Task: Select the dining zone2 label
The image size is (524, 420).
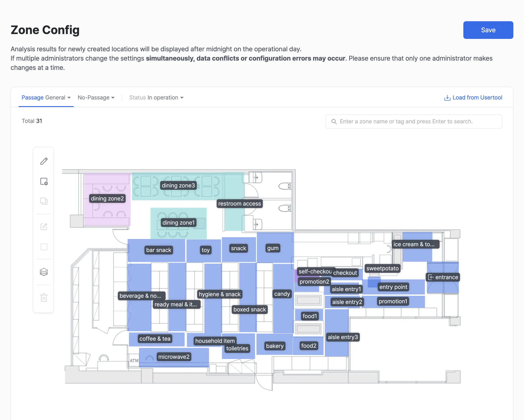Action: (x=107, y=199)
